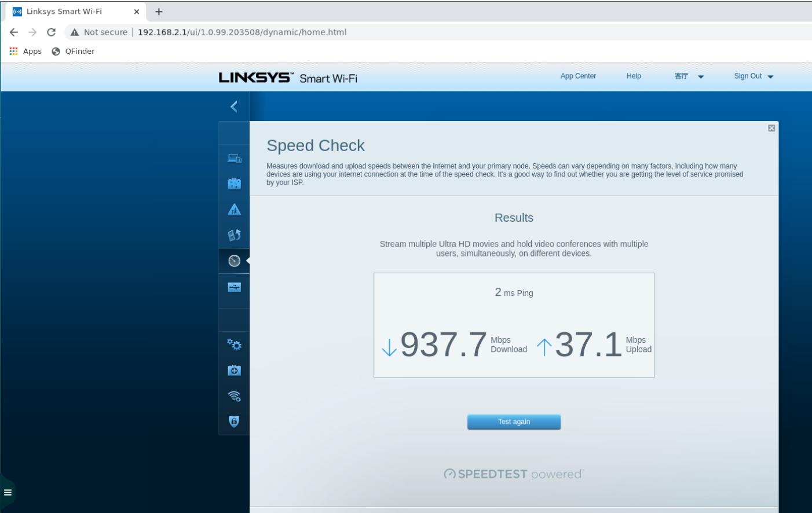Select the Linksys Smart Wi-Fi tab
The height and width of the screenshot is (513, 812).
[75, 12]
